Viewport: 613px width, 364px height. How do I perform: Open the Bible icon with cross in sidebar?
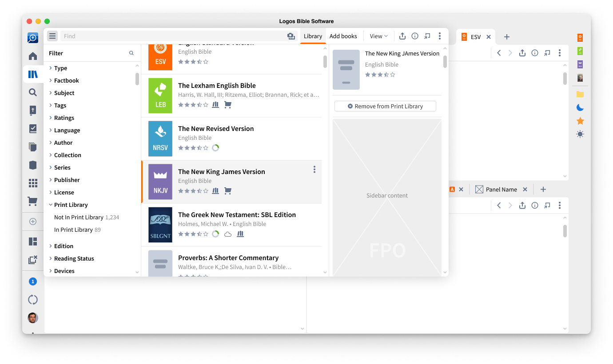tap(33, 111)
